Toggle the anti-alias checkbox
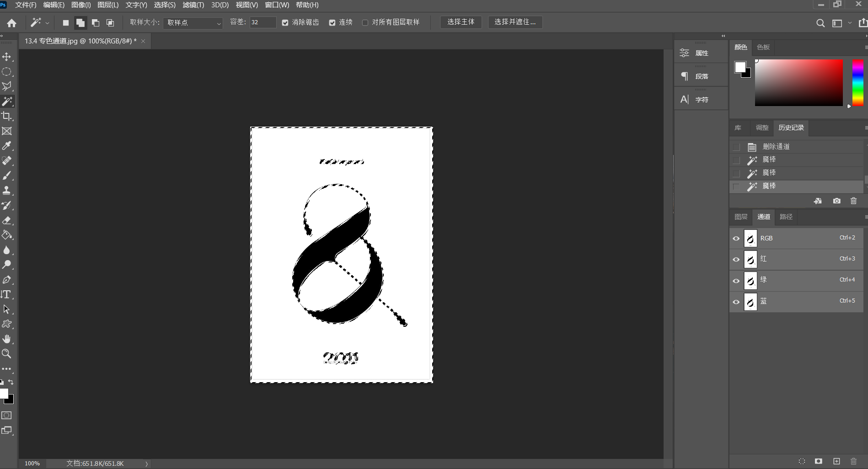 (x=285, y=22)
